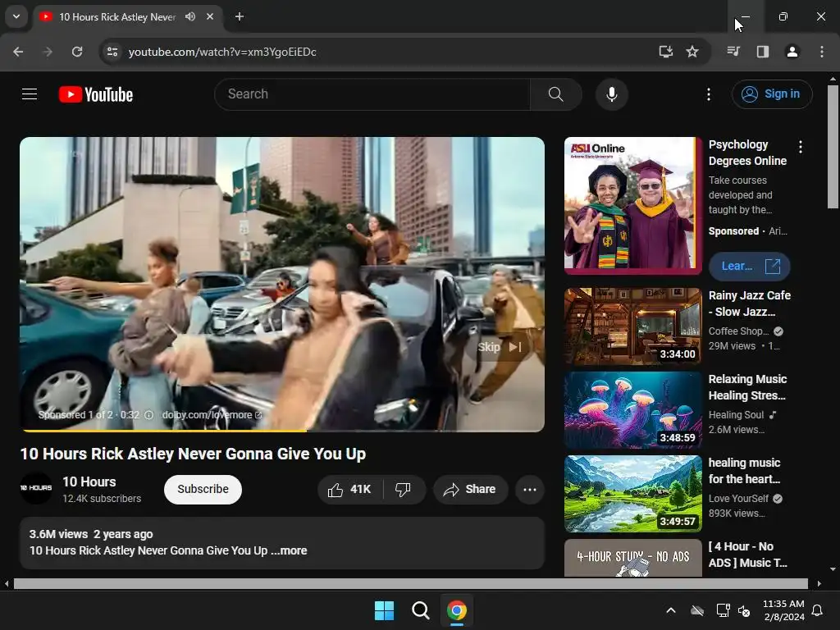Bookmark this page with star icon
Screen dimensions: 840x630
click(x=692, y=52)
